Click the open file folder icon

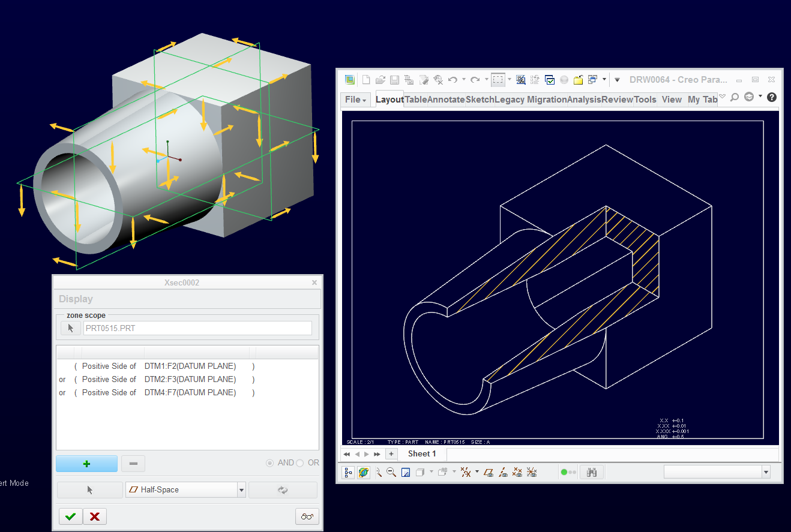380,80
